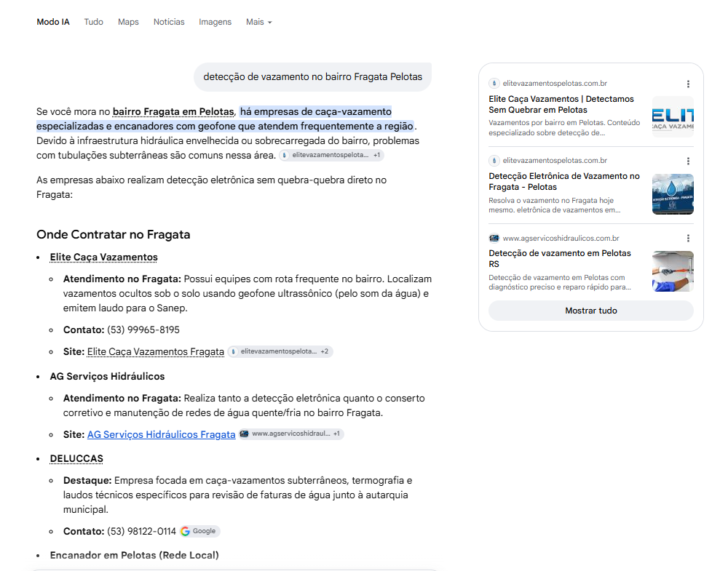728x571 pixels.
Task: Click the 'Onde Contratar no Fragata' heading
Action: click(114, 235)
